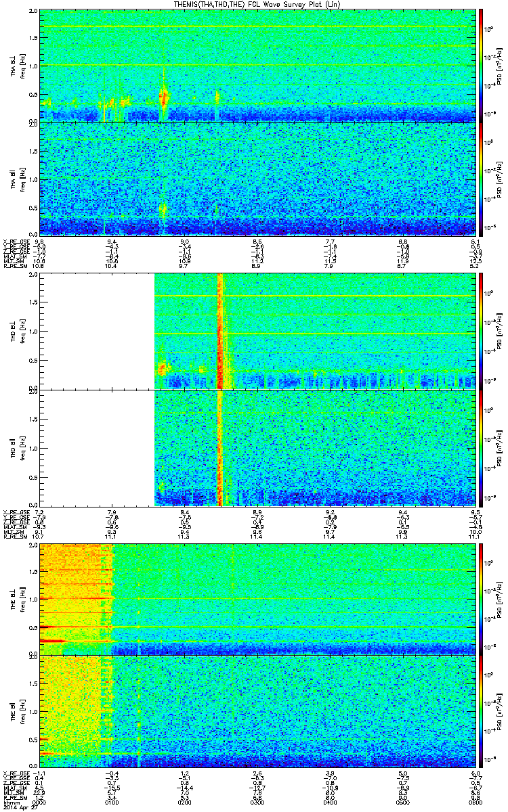The height and width of the screenshot is (812, 508).
Task: Click the THA Bll panel color bar
Action: point(482,179)
